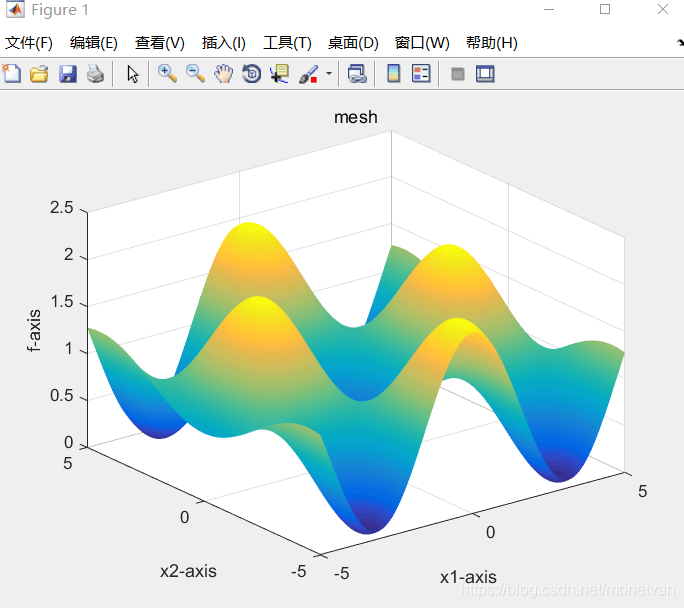Click the 'f-axis' label
Viewport: 684px width, 608px height.
[x=34, y=331]
